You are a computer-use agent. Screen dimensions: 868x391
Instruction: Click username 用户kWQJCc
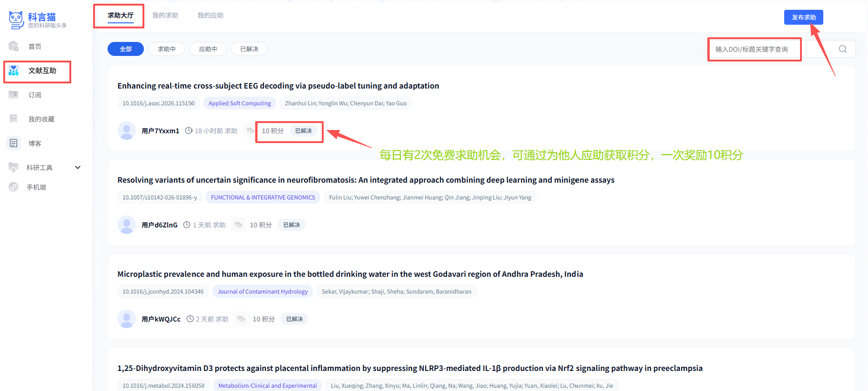[161, 319]
